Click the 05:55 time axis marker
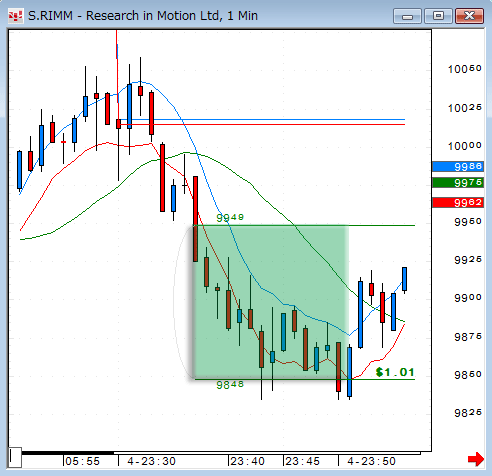Screen dimensions: 492x476 [x=82, y=461]
